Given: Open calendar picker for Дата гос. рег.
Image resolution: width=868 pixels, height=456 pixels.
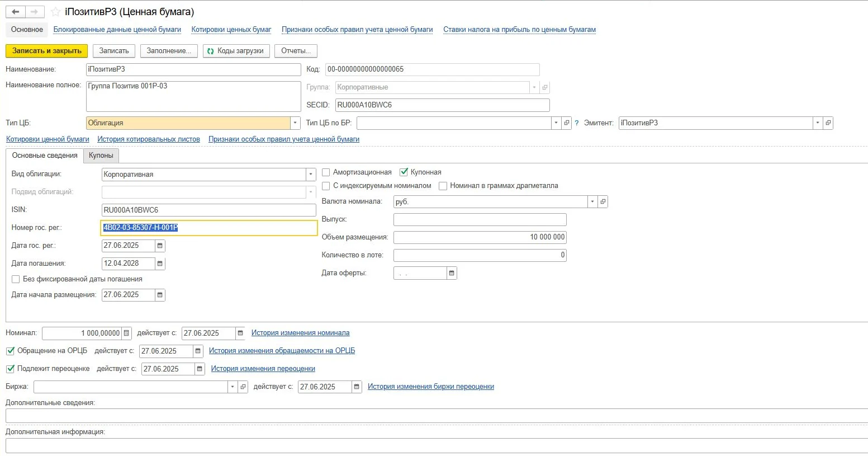Looking at the screenshot, I should point(160,246).
